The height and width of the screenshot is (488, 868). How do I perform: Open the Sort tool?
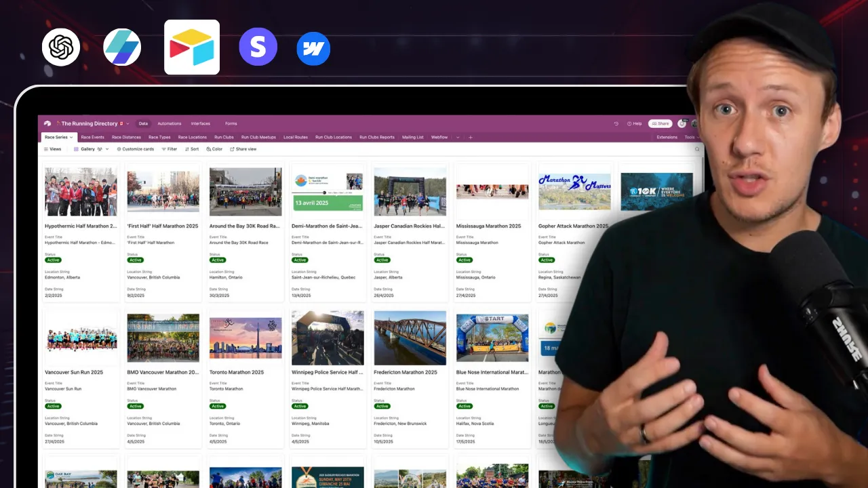[x=192, y=149]
